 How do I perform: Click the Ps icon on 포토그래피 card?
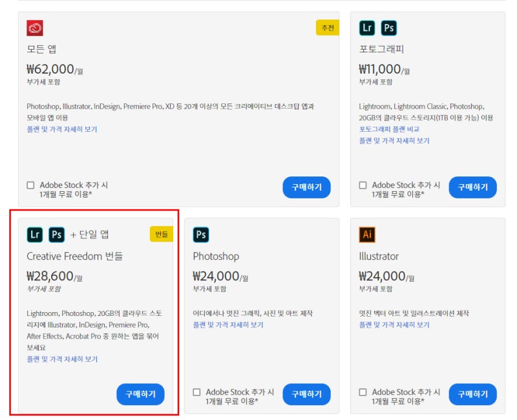click(x=389, y=28)
